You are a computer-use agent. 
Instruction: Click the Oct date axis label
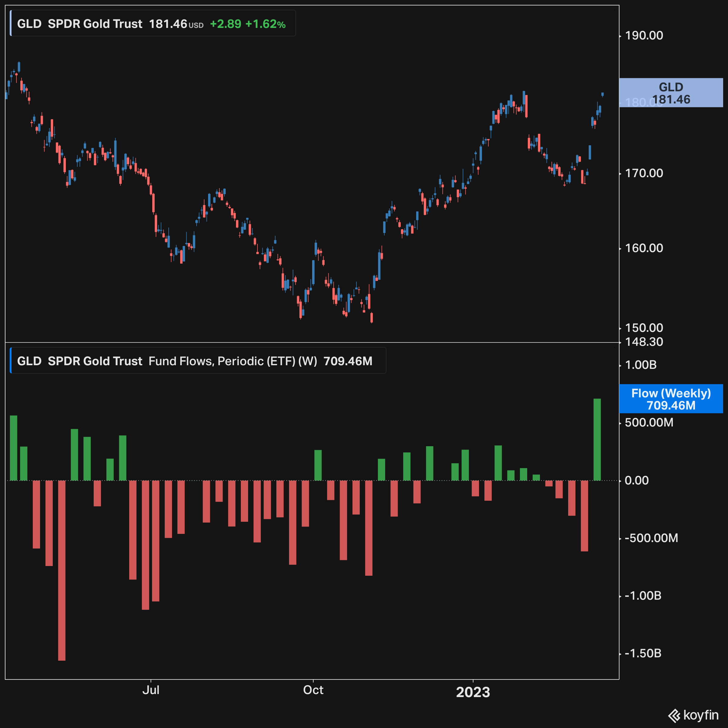tap(313, 690)
